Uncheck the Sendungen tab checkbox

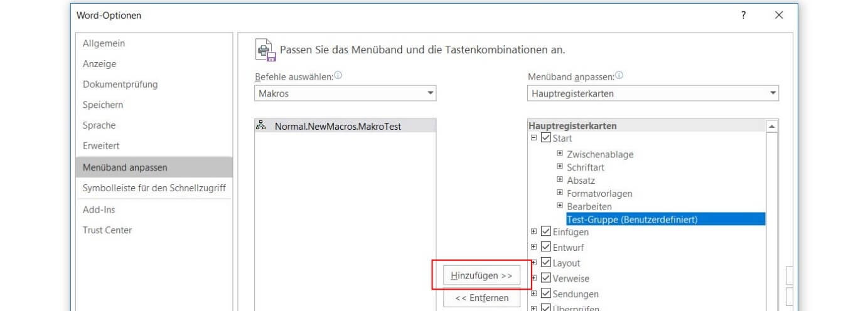point(545,293)
